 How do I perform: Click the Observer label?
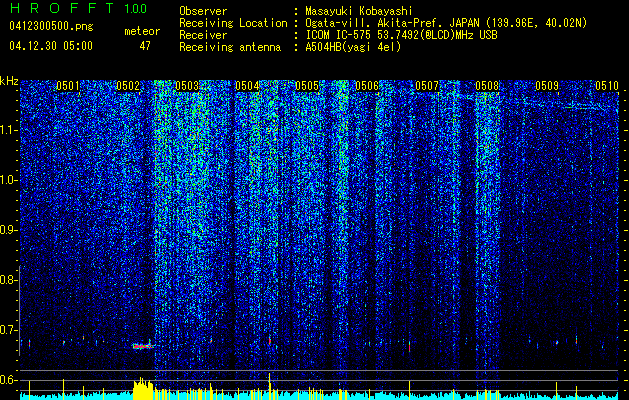tap(203, 11)
